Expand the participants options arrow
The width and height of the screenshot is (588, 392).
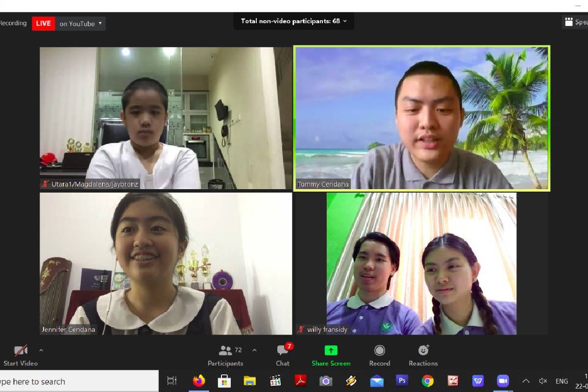(254, 350)
